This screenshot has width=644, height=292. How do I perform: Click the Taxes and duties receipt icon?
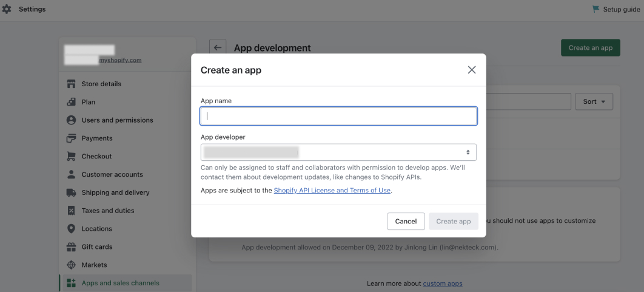point(71,211)
